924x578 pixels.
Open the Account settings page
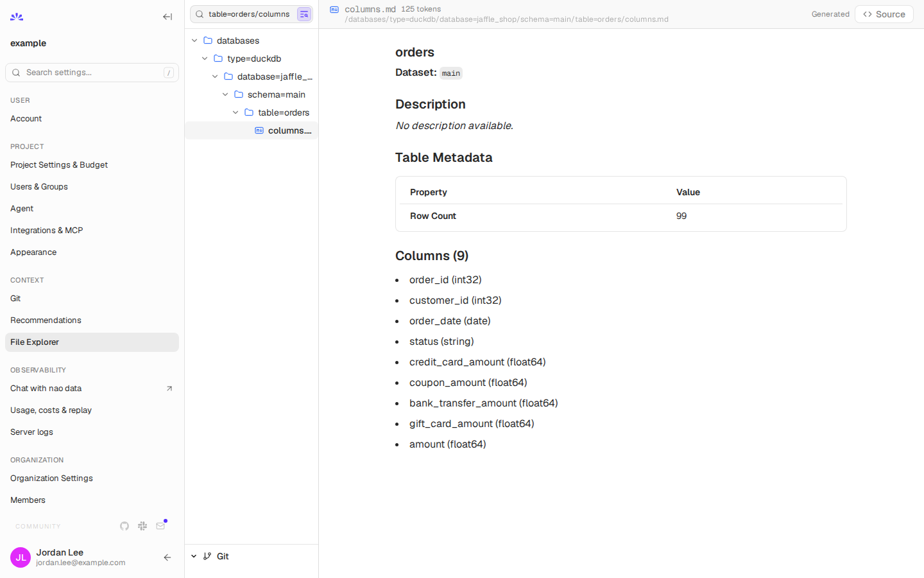click(92, 119)
